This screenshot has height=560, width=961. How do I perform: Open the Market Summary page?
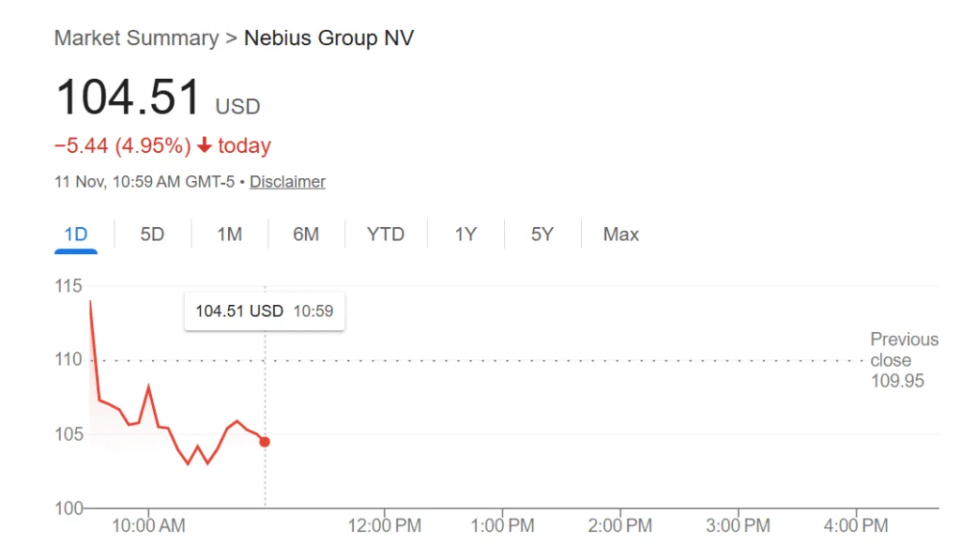tap(137, 38)
